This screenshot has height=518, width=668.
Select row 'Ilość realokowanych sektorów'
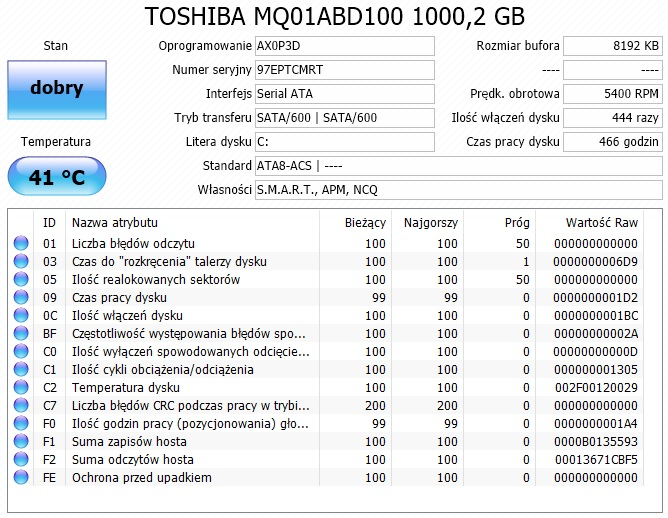click(326, 279)
